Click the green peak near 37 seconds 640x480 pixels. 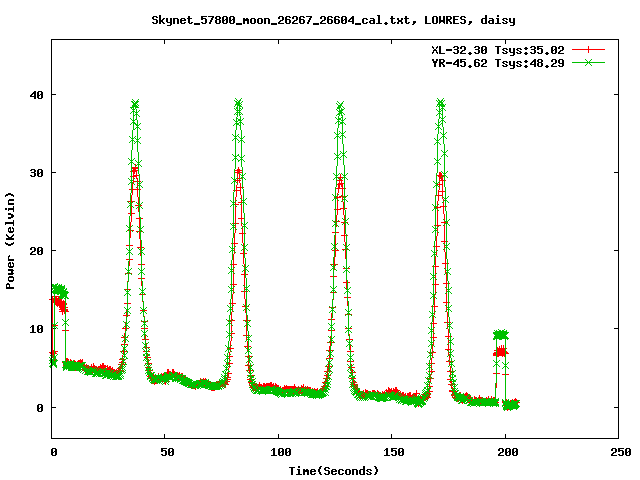pos(135,103)
